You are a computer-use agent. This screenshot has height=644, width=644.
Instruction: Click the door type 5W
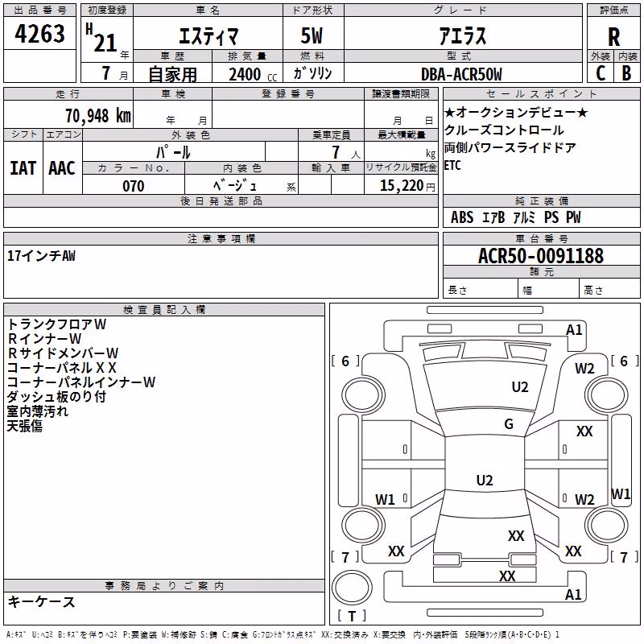(312, 35)
